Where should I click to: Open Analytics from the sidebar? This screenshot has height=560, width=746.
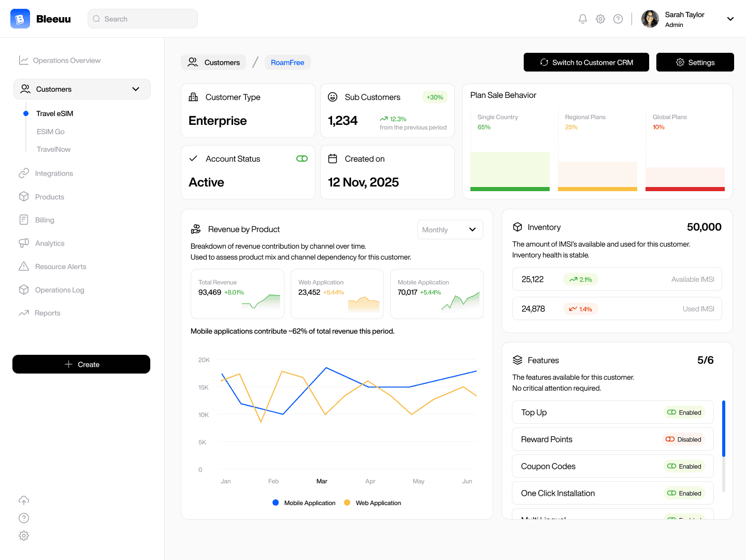pyautogui.click(x=41, y=243)
